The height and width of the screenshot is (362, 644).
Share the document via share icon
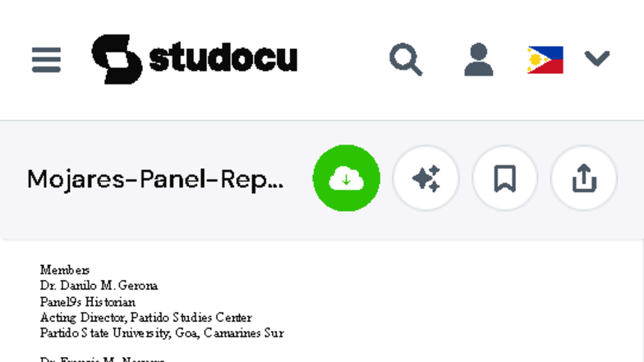[x=583, y=178]
